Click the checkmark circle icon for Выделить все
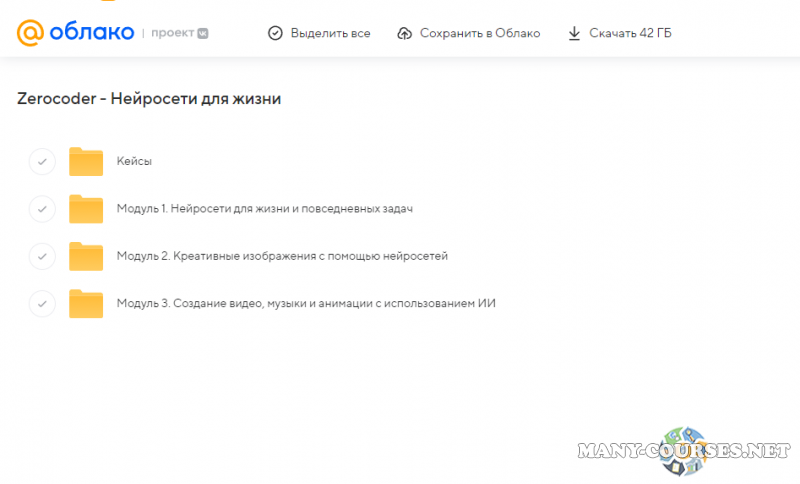Screen dimensions: 800x484 click(275, 33)
